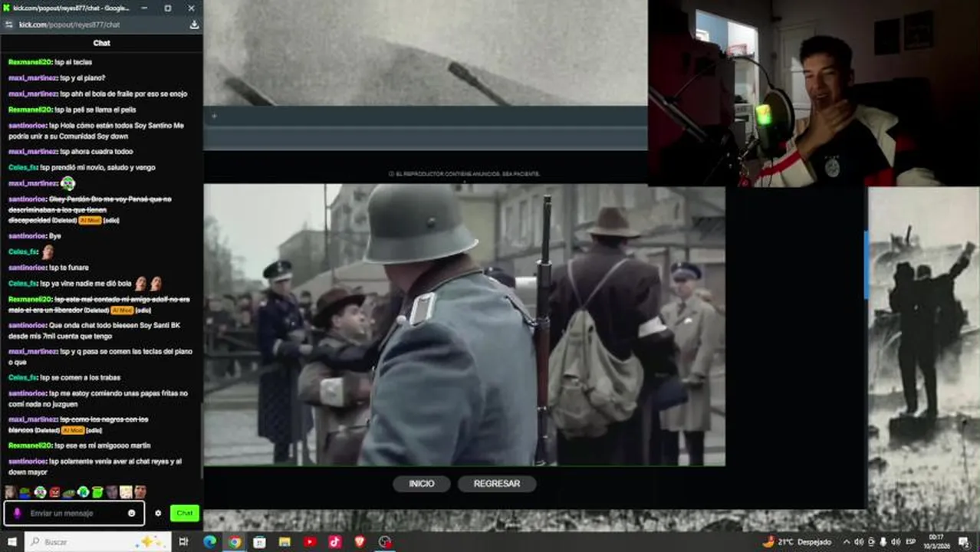Click the Enviar un mensaje input field

(74, 513)
